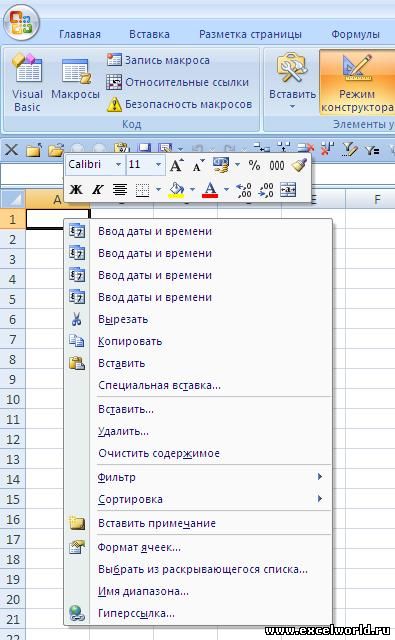Choose Вырезать from context menu
This screenshot has width=395, height=640.
198,319
